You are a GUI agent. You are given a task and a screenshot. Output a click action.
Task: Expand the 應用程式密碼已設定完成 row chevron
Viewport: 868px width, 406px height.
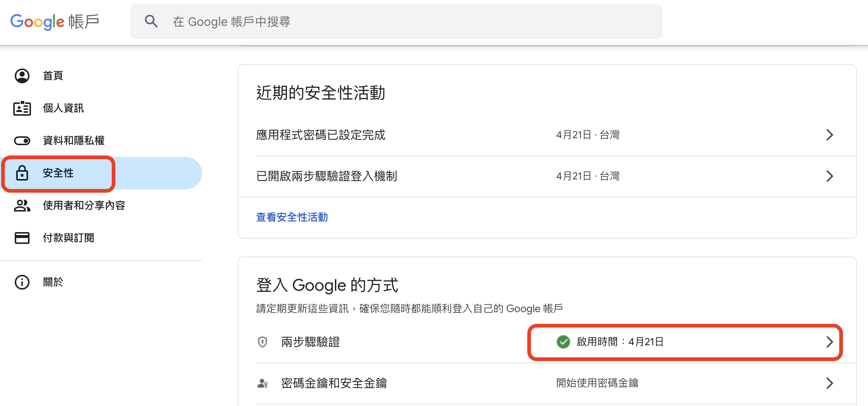pyautogui.click(x=830, y=135)
